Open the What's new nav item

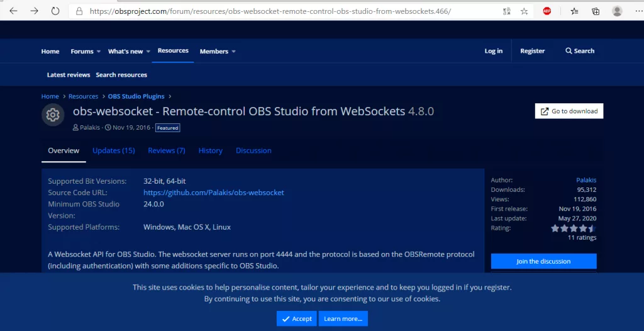point(125,52)
